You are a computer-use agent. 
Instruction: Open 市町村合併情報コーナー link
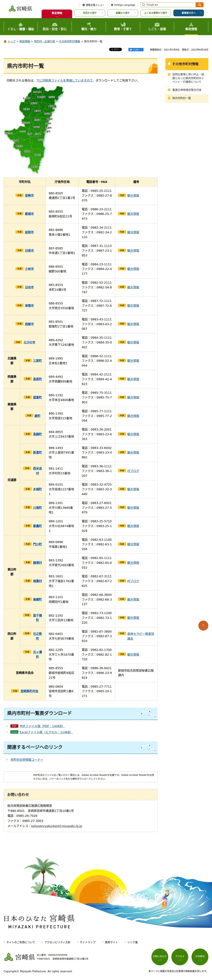tap(27, 760)
